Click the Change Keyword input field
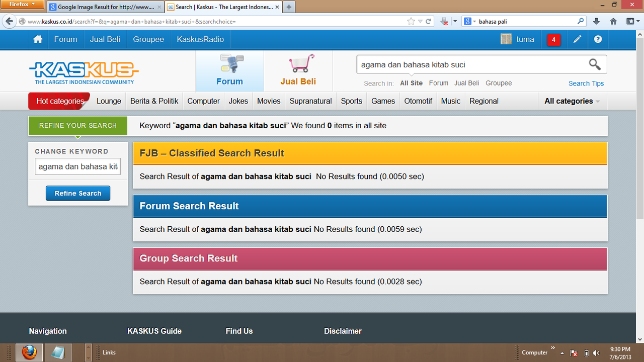644x362 pixels. (x=77, y=166)
